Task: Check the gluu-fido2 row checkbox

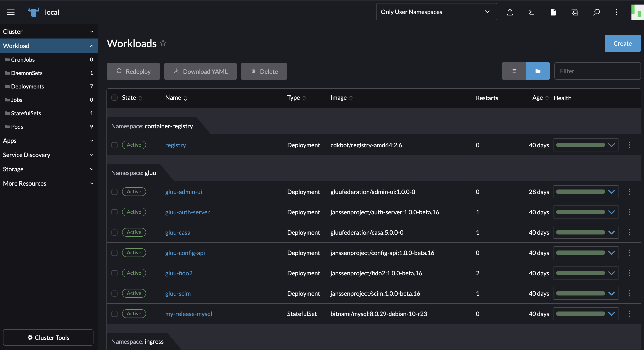Action: pos(114,273)
